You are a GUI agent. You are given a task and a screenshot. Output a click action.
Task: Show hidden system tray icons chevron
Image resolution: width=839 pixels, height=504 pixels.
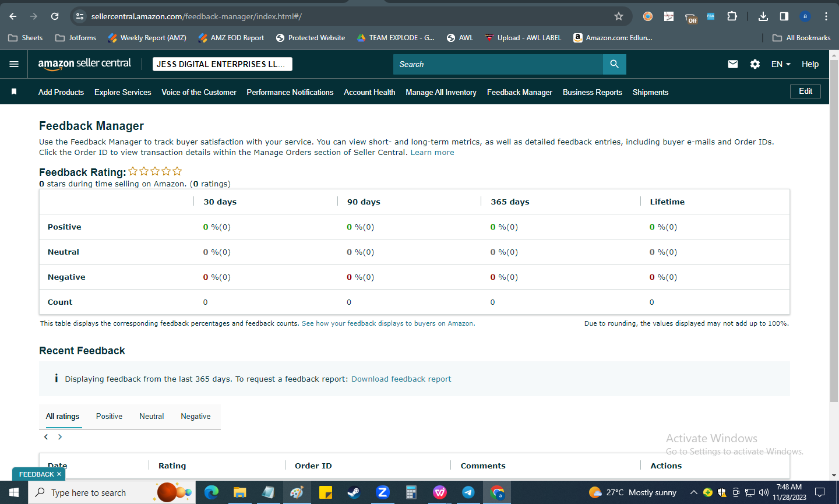tap(693, 492)
